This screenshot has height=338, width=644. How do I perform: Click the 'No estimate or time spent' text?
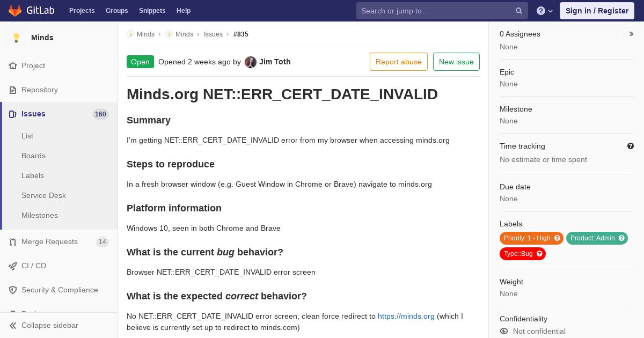[x=543, y=160]
